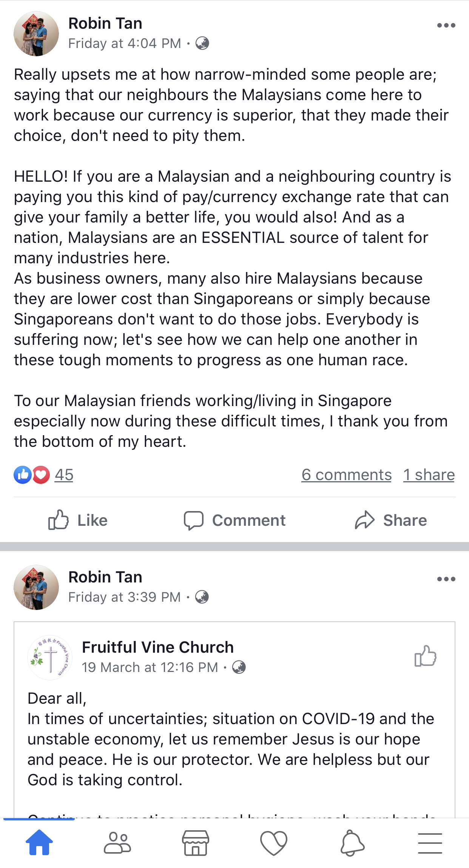Open options menu for the 3:39 PM post
This screenshot has width=469, height=868.
[446, 579]
